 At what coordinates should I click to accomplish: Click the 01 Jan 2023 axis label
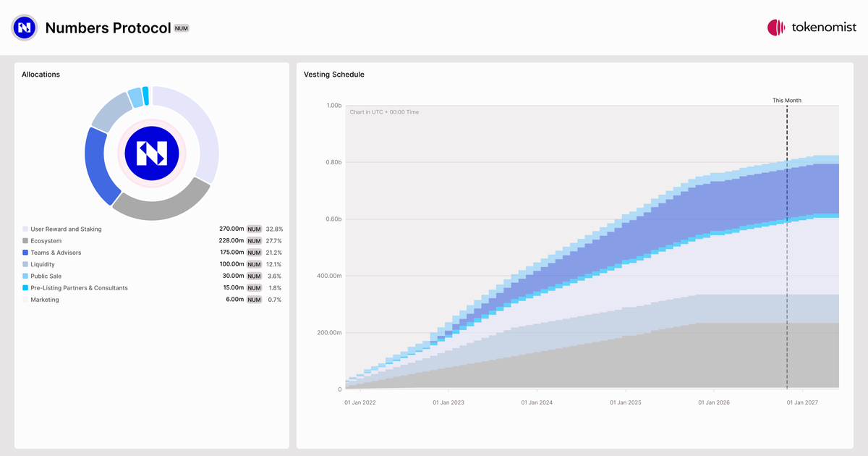pos(448,402)
